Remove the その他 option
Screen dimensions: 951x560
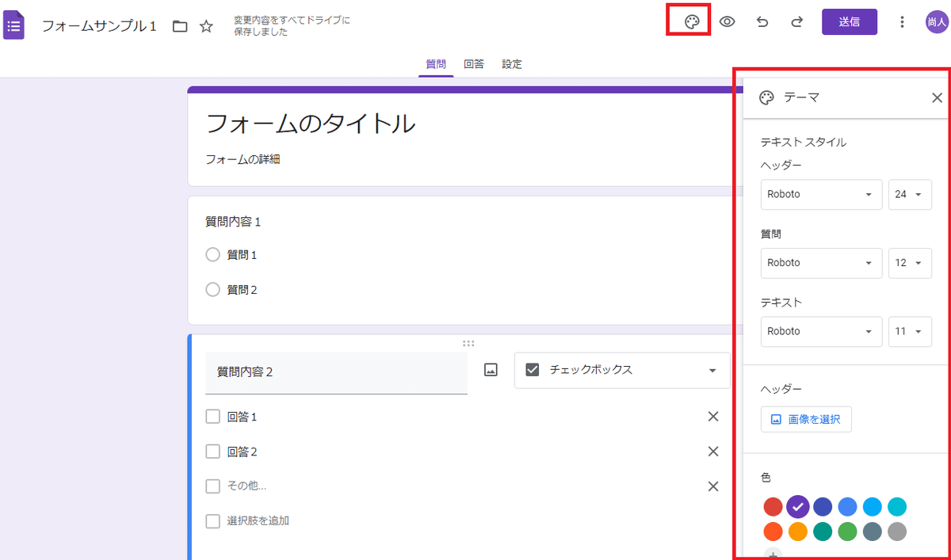[713, 486]
